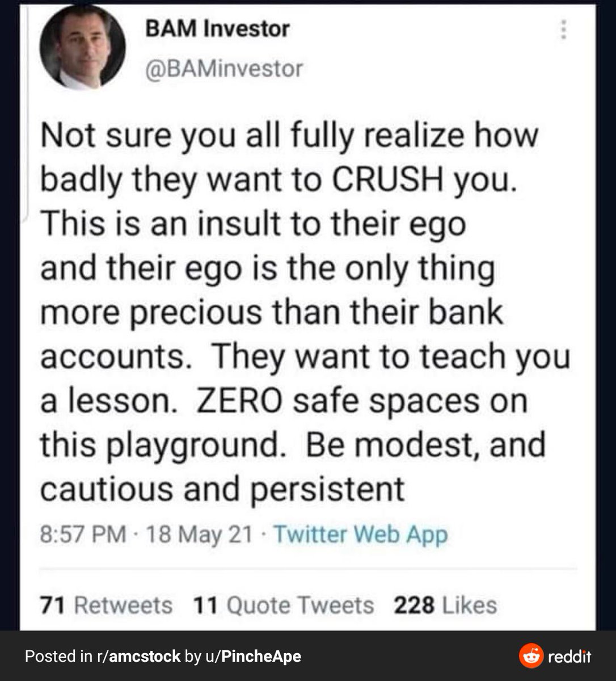View the 11 Quote Tweets
Viewport: 616px width, 681px height.
[284, 605]
